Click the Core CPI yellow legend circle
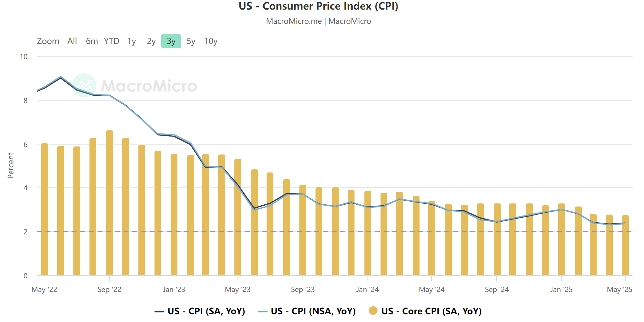Viewport: 644px width, 322px height. tap(373, 311)
